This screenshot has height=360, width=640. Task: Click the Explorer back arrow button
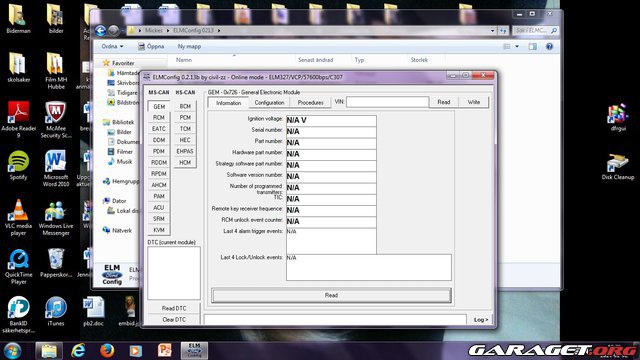(x=100, y=31)
